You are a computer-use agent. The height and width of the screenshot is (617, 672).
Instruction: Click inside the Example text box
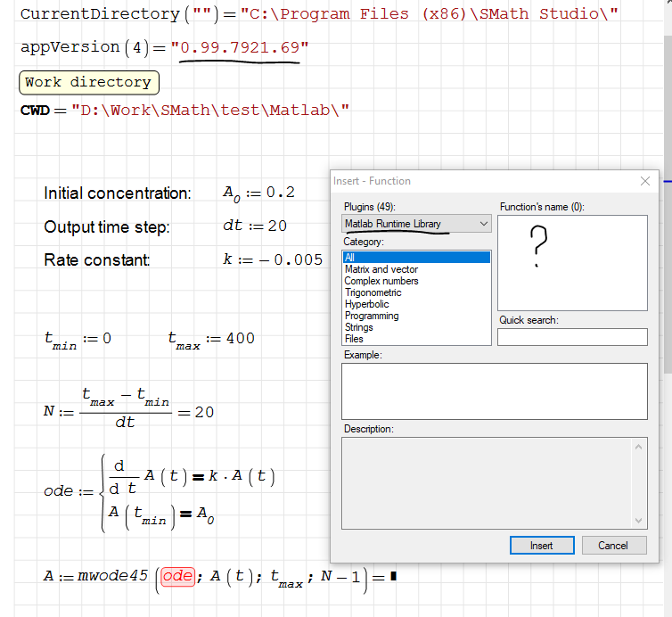(x=494, y=391)
